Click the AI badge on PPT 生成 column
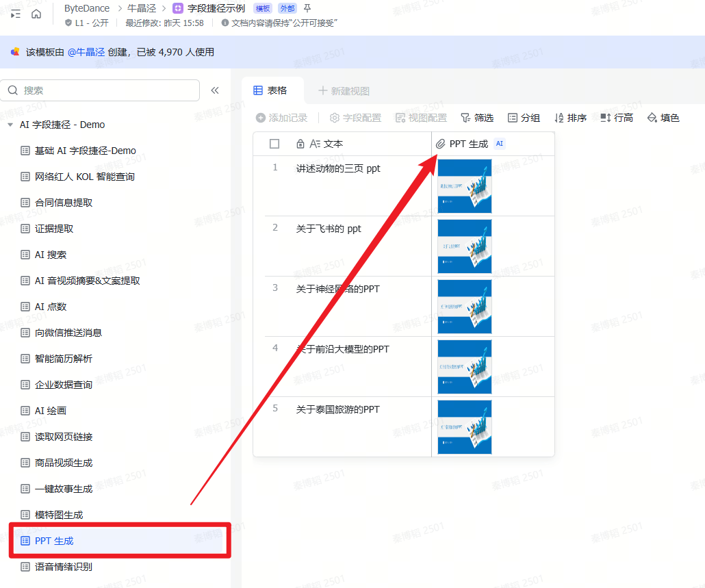 click(x=499, y=144)
